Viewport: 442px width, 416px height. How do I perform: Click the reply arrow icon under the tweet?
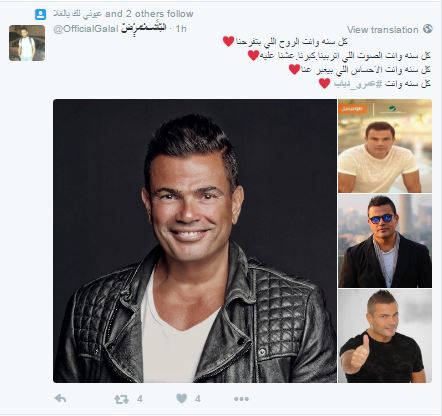60,398
